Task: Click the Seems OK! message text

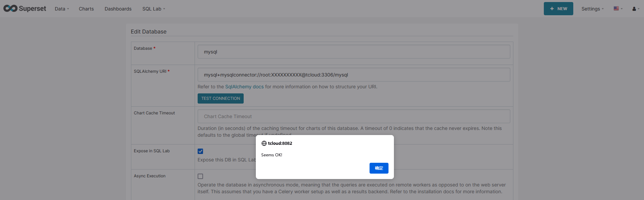Action: click(272, 155)
